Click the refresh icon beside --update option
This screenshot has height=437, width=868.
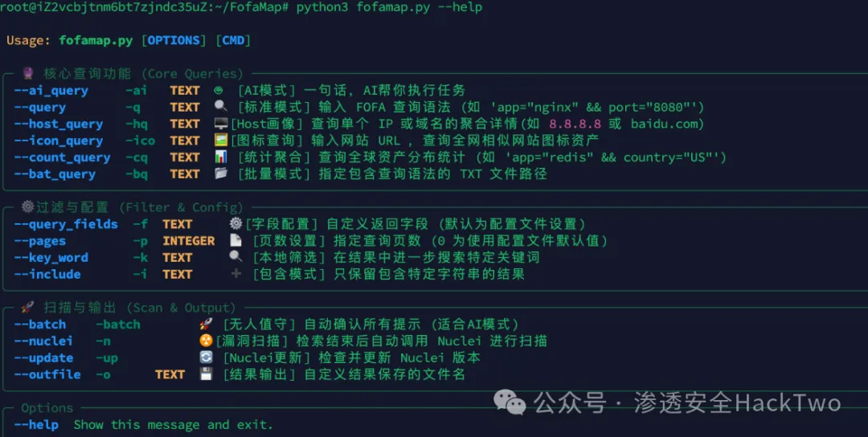[207, 358]
